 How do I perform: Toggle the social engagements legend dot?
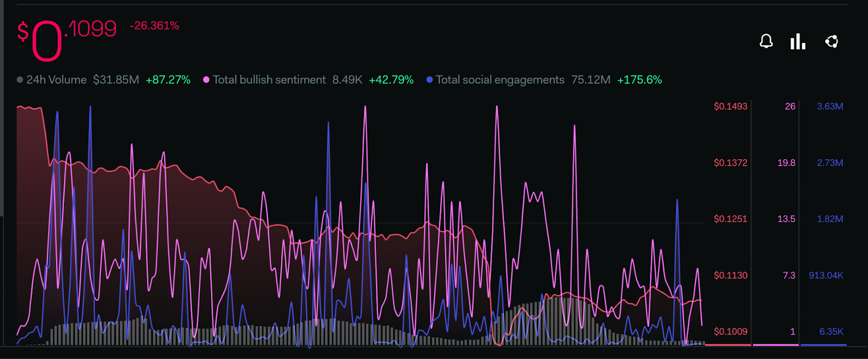(430, 80)
